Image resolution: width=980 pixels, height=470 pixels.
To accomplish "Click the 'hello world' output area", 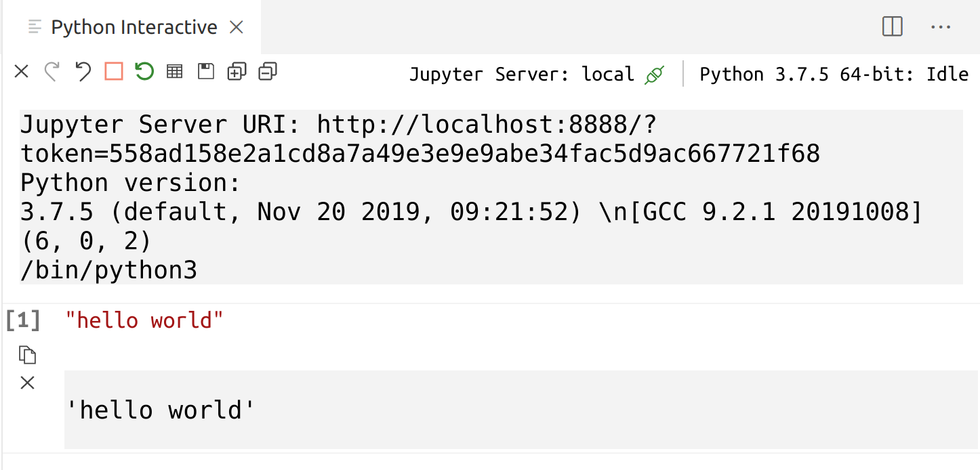I will 520,410.
